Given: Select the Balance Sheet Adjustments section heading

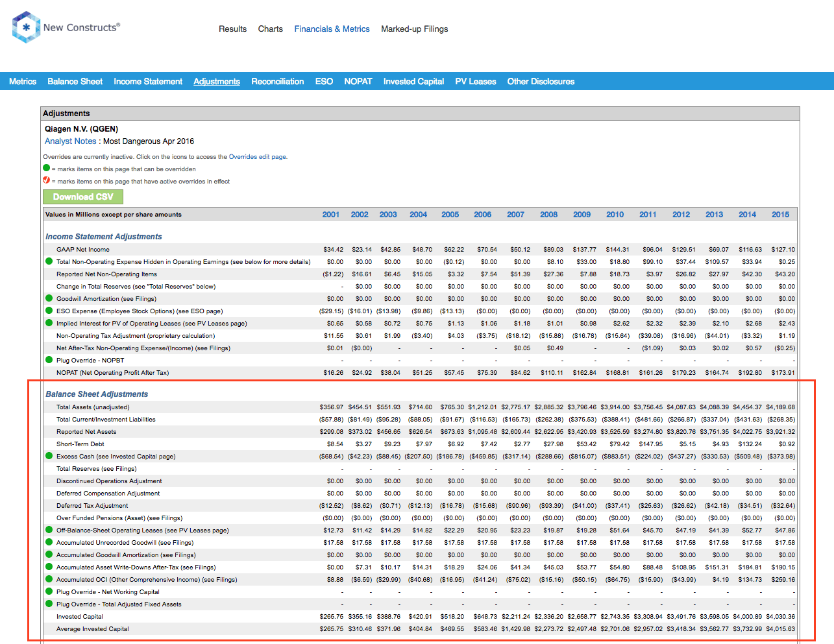Looking at the screenshot, I should tap(97, 394).
